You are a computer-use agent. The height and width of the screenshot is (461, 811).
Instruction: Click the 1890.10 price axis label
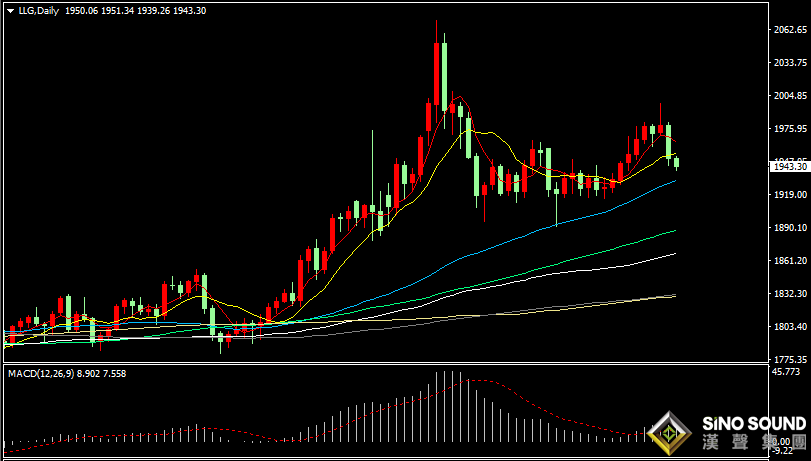pyautogui.click(x=790, y=228)
